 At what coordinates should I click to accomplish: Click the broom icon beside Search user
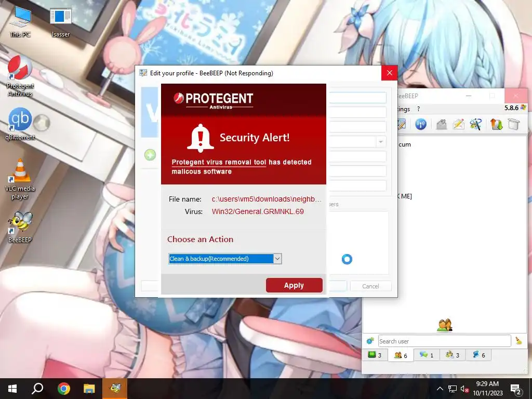click(518, 341)
